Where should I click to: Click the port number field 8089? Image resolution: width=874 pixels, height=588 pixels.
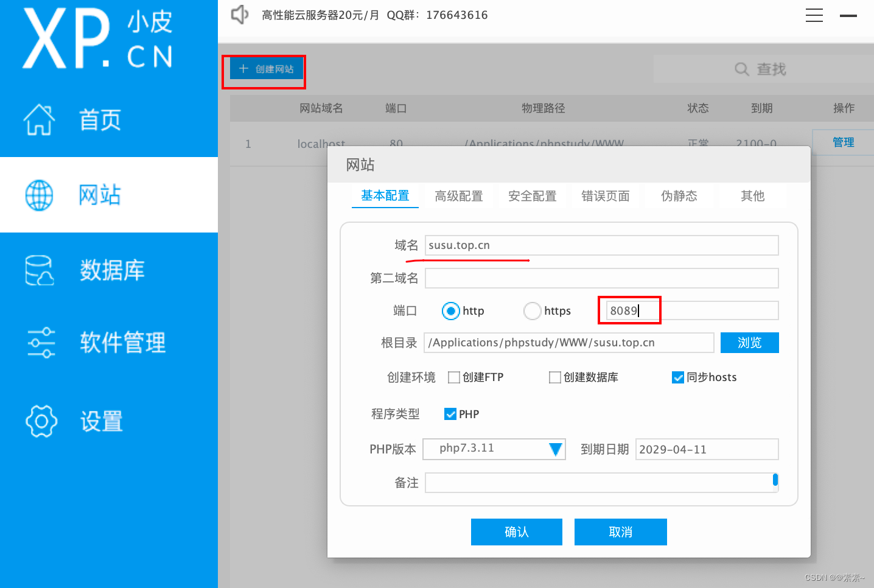(x=693, y=310)
